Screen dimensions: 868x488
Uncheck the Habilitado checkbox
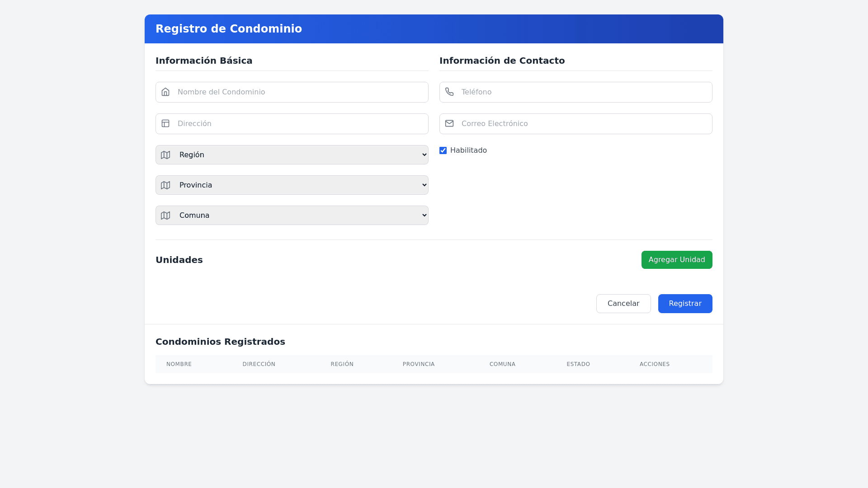coord(443,150)
